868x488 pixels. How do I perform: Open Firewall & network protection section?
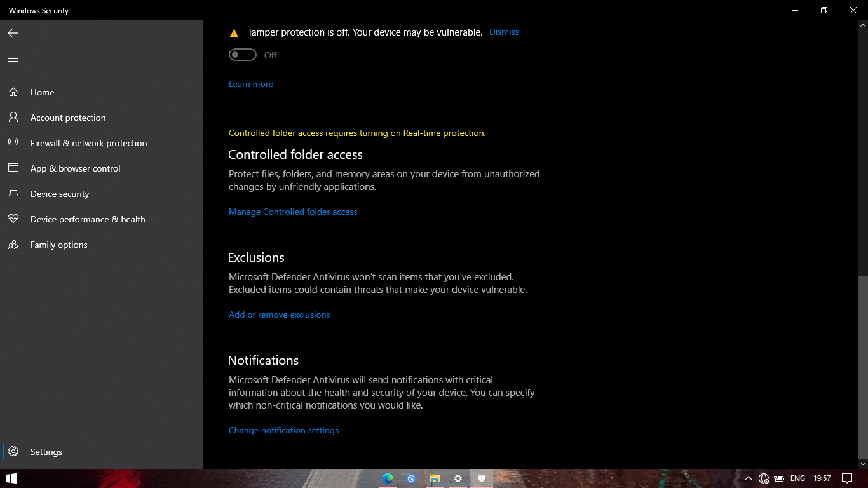[x=88, y=143]
